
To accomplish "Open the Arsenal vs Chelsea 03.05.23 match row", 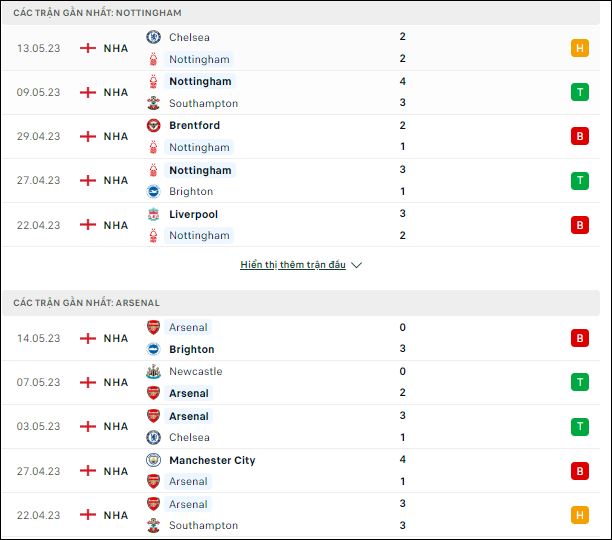I will 301,426.
